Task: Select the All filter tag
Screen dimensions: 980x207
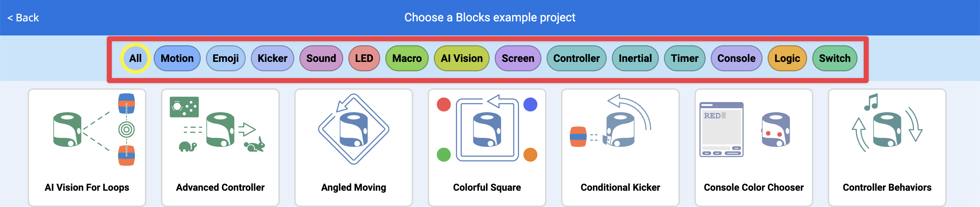Action: (135, 59)
